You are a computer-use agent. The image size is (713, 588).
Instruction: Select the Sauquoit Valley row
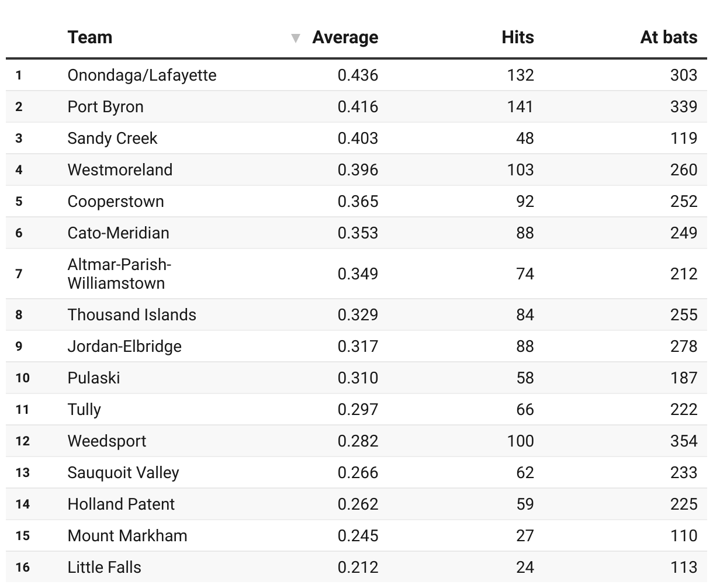tap(356, 473)
